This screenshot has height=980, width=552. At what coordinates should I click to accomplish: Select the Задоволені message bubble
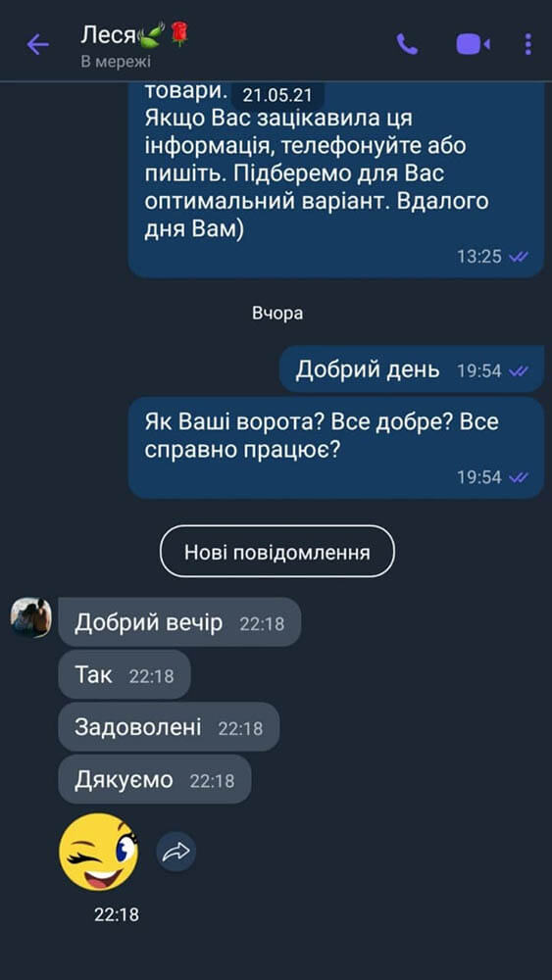pyautogui.click(x=169, y=727)
